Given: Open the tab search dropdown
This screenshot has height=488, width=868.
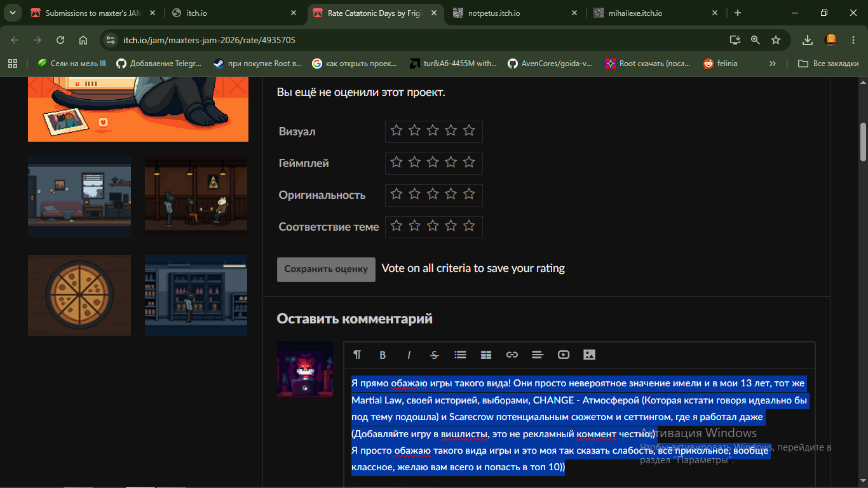Looking at the screenshot, I should pos(11,13).
